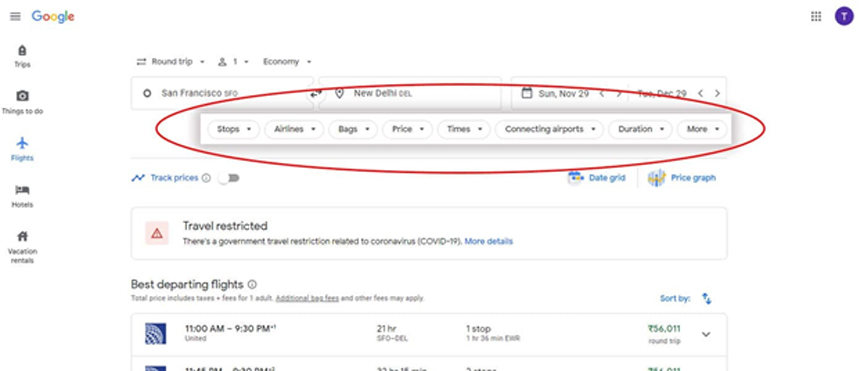864x371 pixels.
Task: Open the Date grid
Action: [597, 178]
